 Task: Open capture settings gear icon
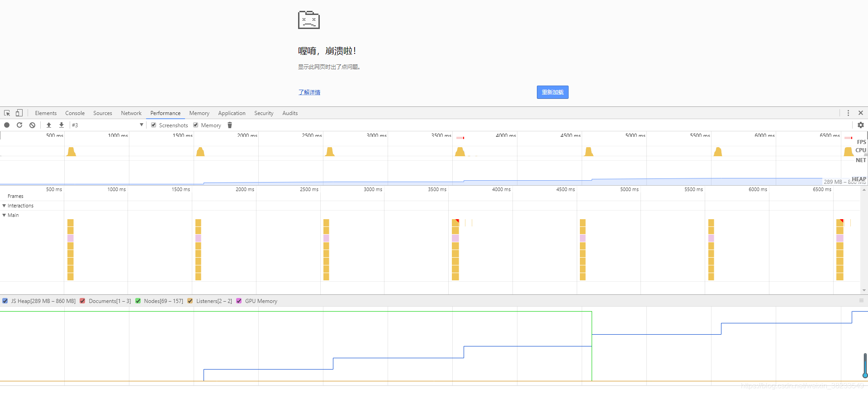pos(860,125)
